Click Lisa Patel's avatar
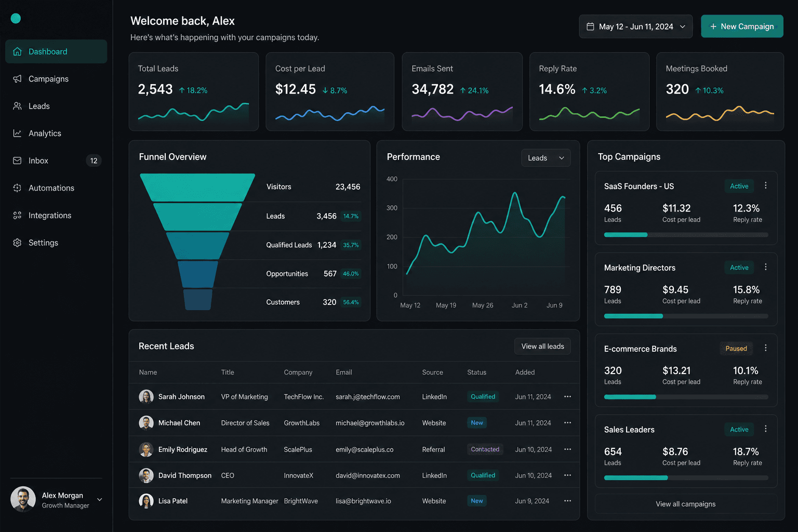Image resolution: width=798 pixels, height=532 pixels. 146,501
